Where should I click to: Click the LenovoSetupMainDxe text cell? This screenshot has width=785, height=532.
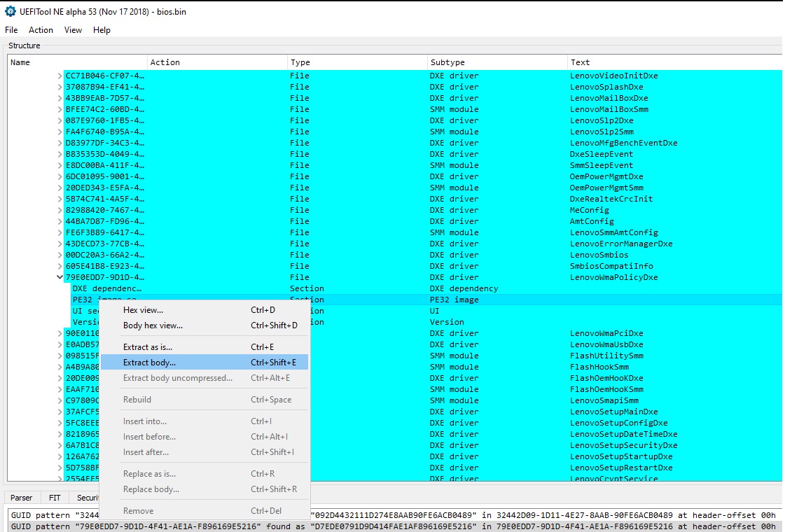pyautogui.click(x=613, y=412)
